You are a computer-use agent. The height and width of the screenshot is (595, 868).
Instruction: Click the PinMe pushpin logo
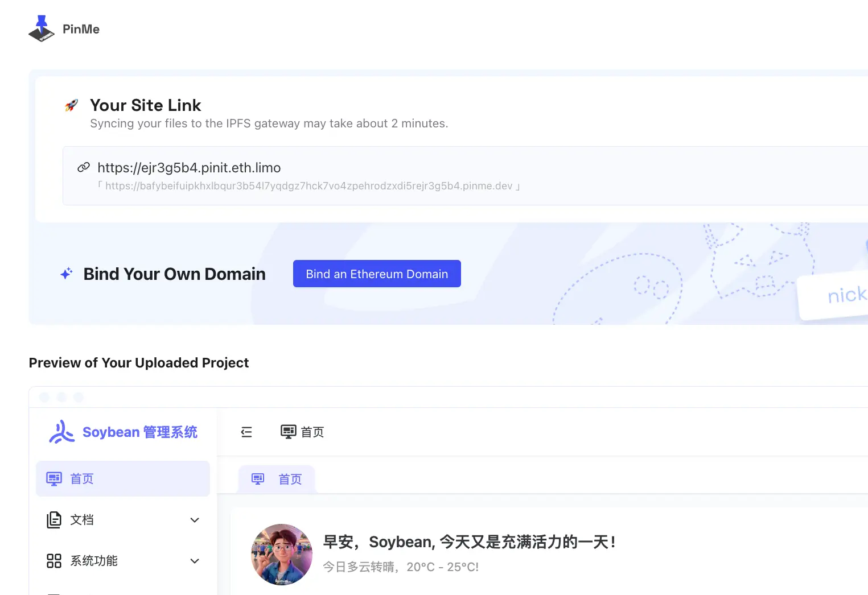pyautogui.click(x=40, y=28)
